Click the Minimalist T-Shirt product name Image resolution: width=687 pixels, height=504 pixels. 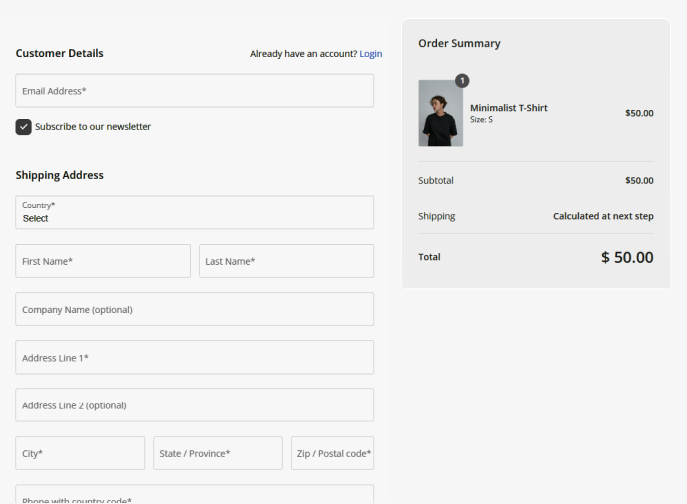pos(508,108)
